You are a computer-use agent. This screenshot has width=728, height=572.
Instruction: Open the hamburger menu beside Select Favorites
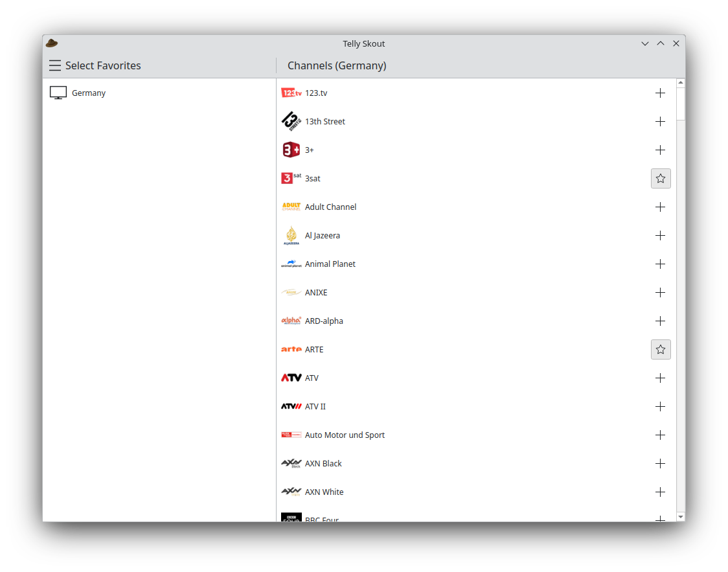pos(55,65)
